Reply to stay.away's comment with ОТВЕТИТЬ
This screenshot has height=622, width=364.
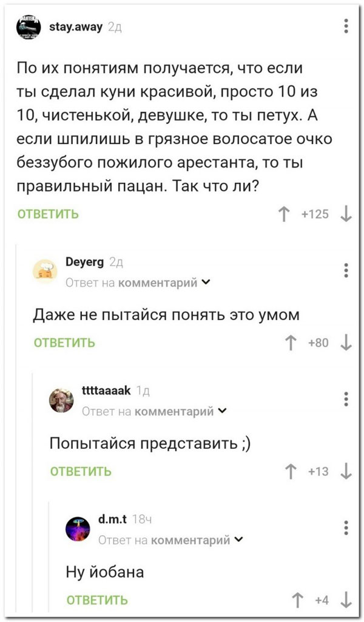48,214
